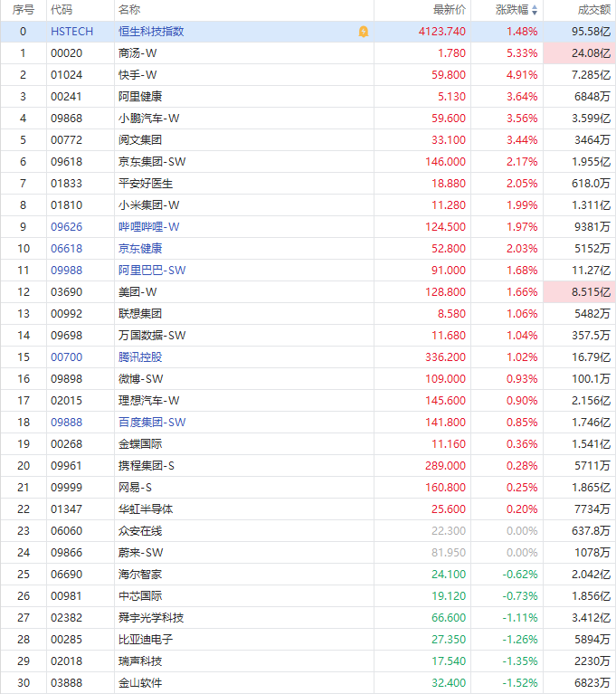The height and width of the screenshot is (694, 616).
Task: Select 海尔智家 in the list
Action: [140, 574]
